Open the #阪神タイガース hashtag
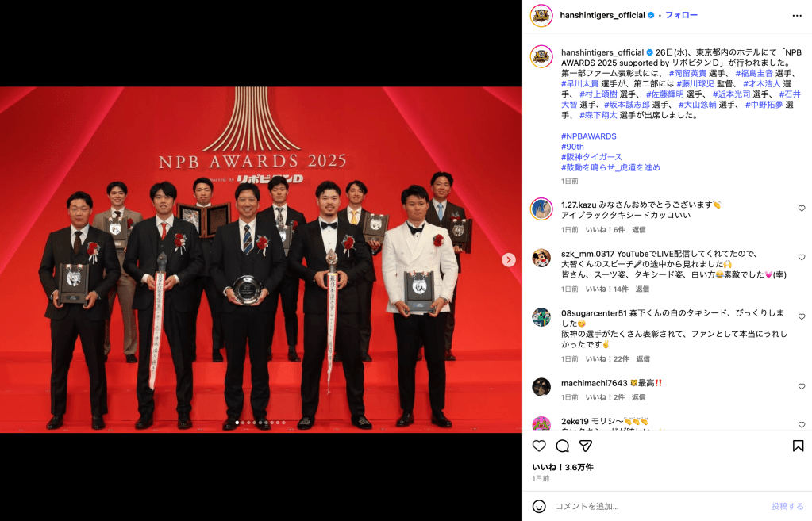Viewport: 812px width, 521px height. (591, 157)
